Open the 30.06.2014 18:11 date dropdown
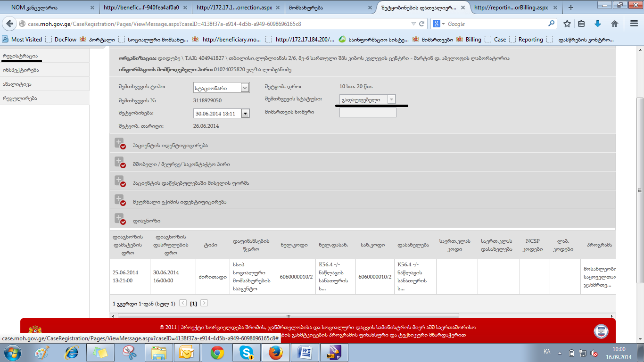The height and width of the screenshot is (362, 644). coord(245,113)
